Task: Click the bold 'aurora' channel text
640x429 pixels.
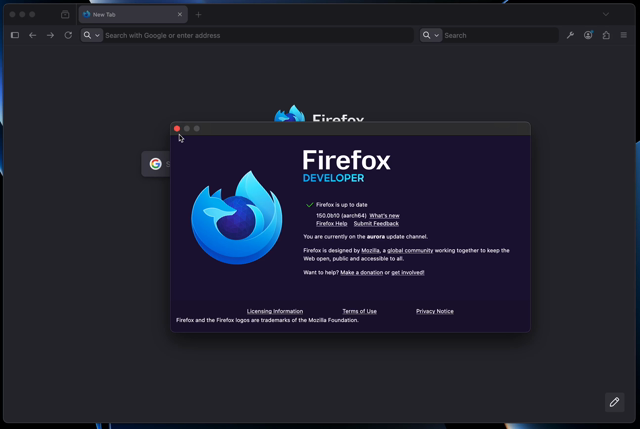Action: (376, 237)
